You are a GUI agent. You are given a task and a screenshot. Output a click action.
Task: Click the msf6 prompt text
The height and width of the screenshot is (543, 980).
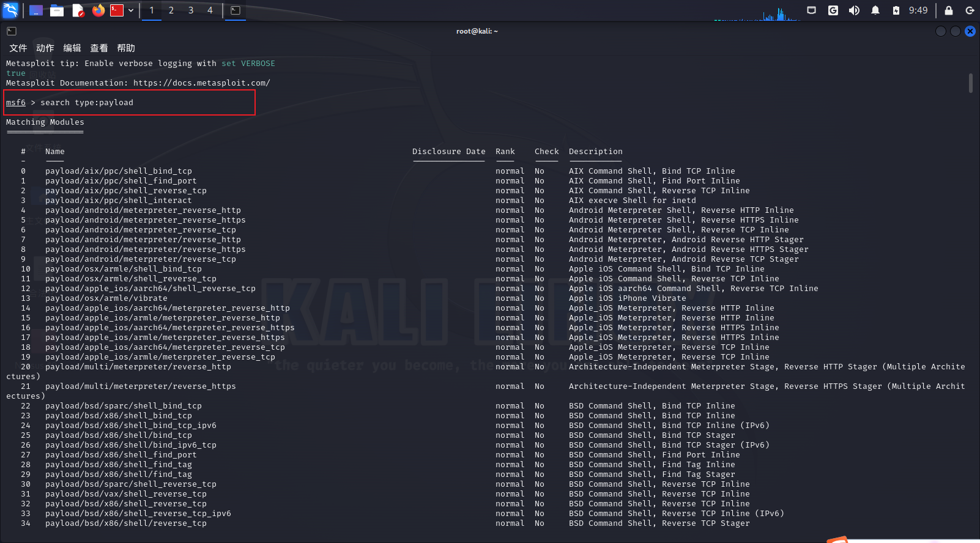pyautogui.click(x=16, y=103)
